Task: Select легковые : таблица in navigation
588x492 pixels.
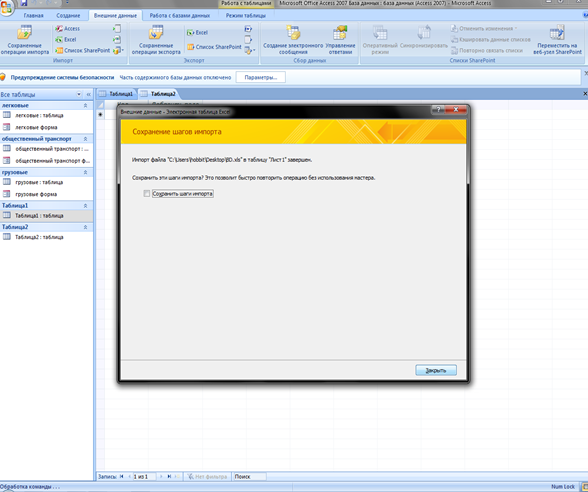Action: coord(46,116)
